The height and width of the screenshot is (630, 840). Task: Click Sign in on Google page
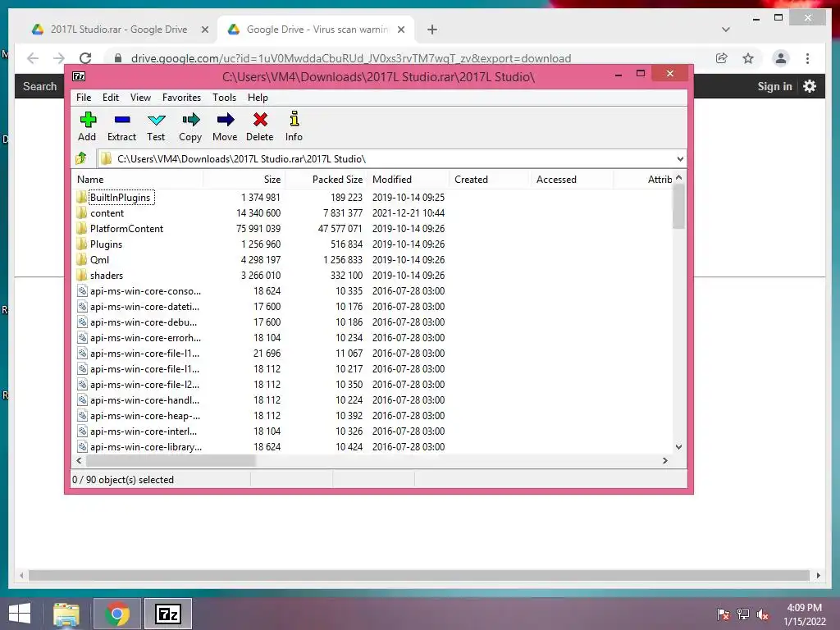coord(774,86)
